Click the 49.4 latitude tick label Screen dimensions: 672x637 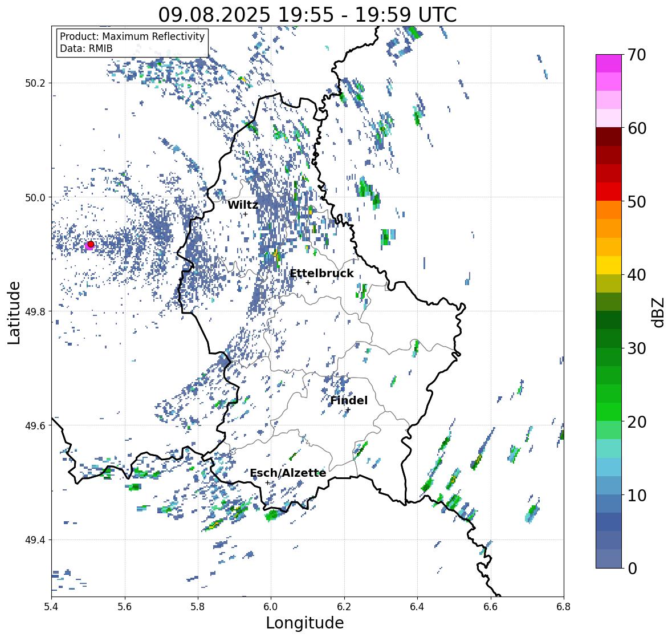pyautogui.click(x=35, y=540)
